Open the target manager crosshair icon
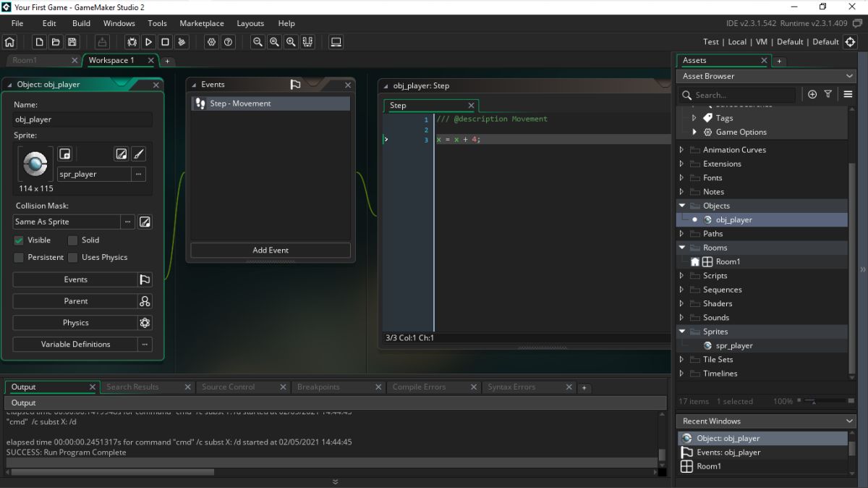Screen dimensions: 868x488 click(x=851, y=42)
